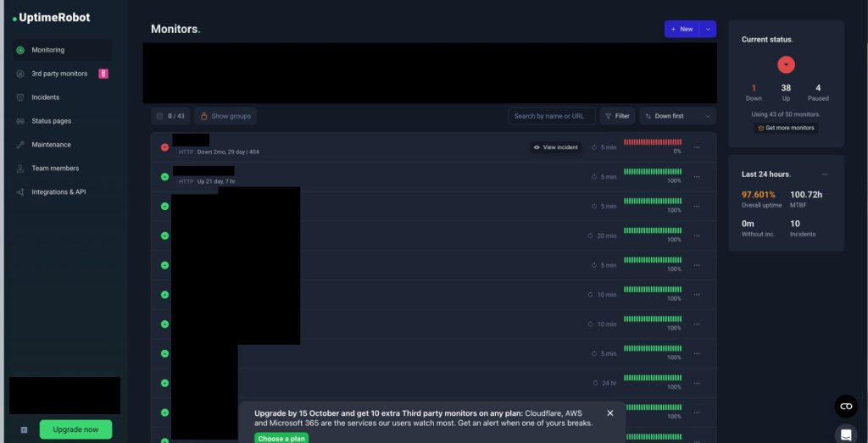The width and height of the screenshot is (868, 443).
Task: Click the red current status down indicator
Action: [786, 64]
